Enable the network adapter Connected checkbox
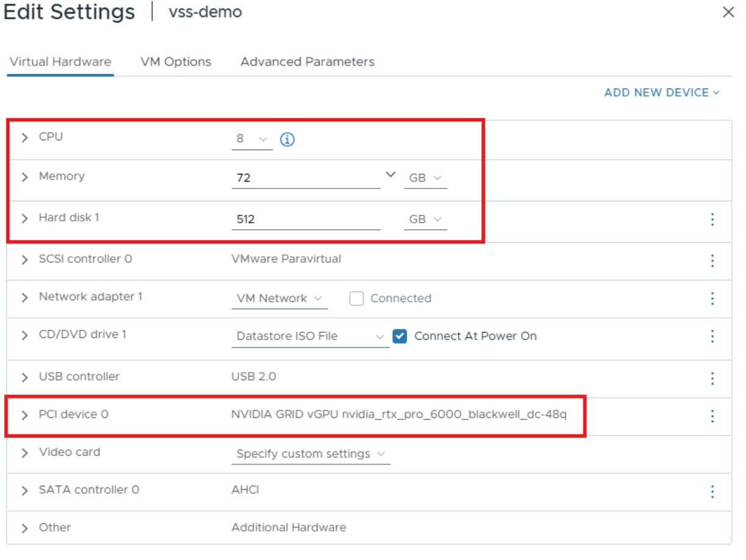The width and height of the screenshot is (746, 560). (357, 298)
